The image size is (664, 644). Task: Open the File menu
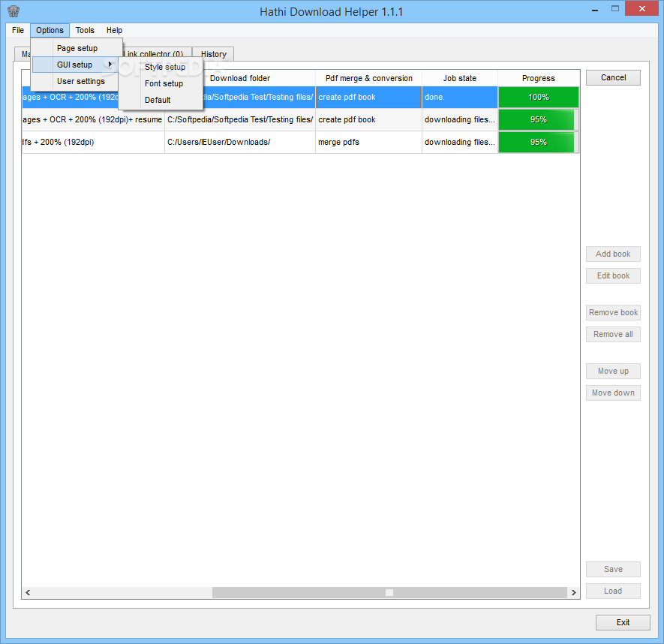pos(18,30)
